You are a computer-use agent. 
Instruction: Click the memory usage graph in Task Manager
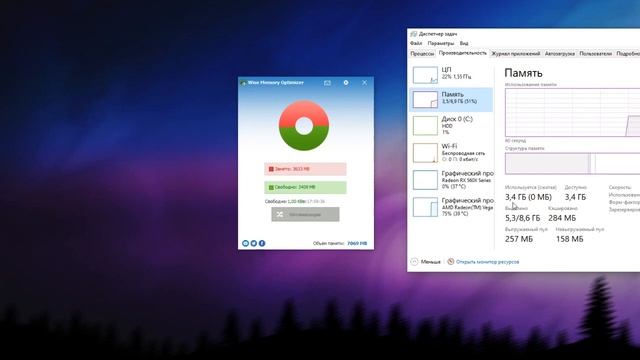[572, 113]
